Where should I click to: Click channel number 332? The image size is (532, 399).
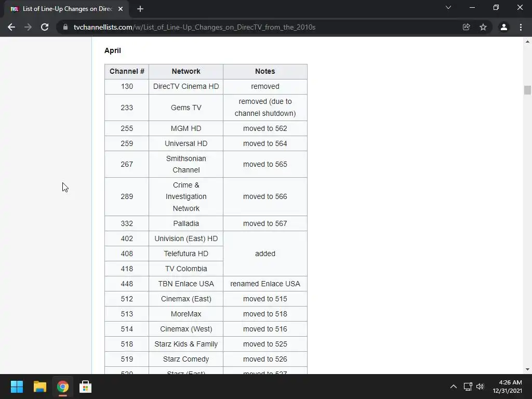pyautogui.click(x=127, y=223)
